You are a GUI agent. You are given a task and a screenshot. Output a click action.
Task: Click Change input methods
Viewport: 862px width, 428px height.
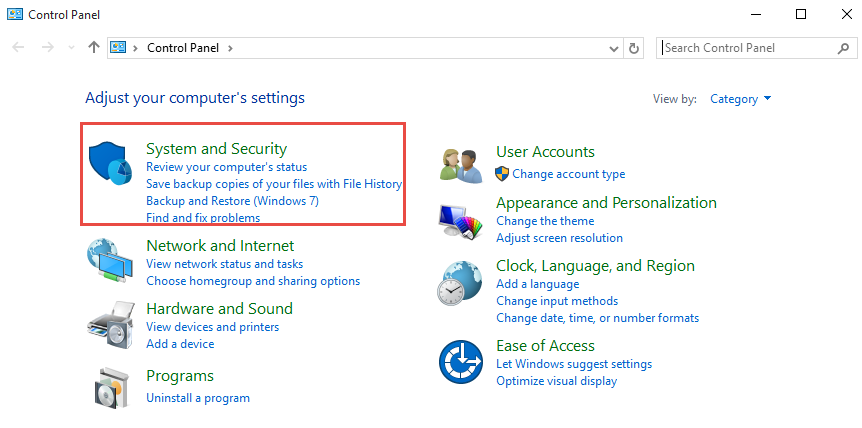[x=557, y=302]
